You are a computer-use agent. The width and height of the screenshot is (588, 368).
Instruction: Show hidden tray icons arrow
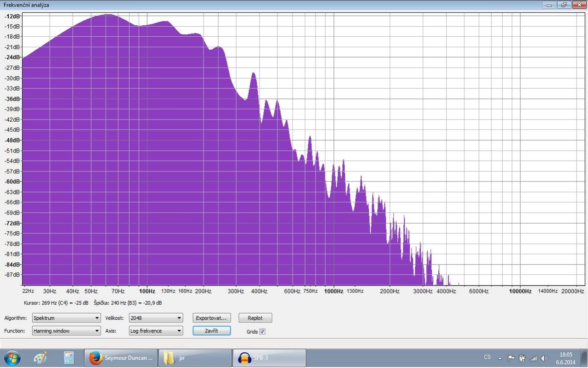(x=500, y=358)
